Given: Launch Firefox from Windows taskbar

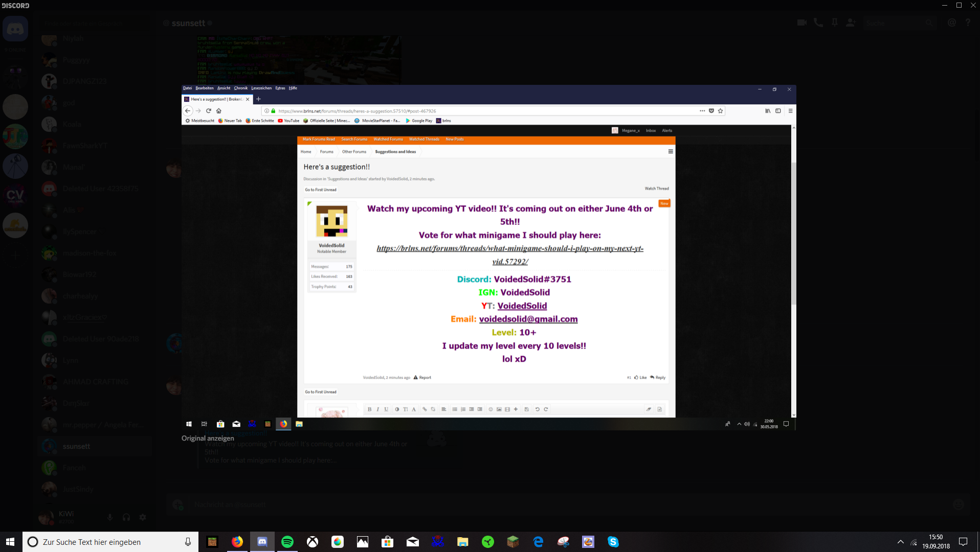Looking at the screenshot, I should (x=237, y=542).
